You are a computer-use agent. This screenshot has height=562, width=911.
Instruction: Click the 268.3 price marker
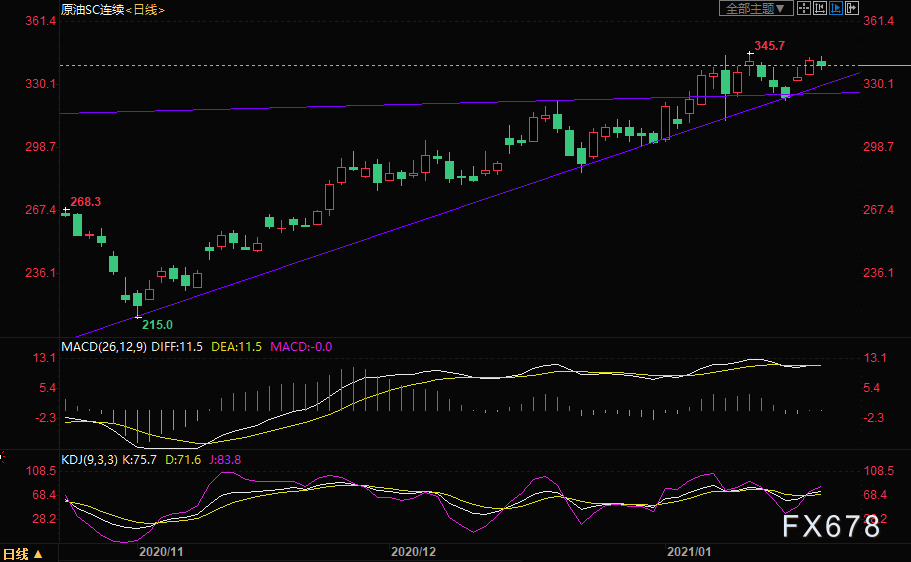[x=85, y=202]
